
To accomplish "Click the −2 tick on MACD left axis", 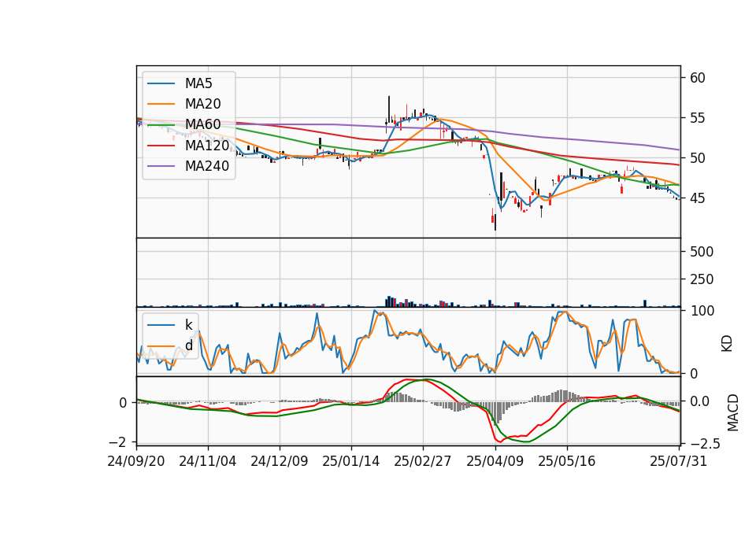I will click(117, 441).
